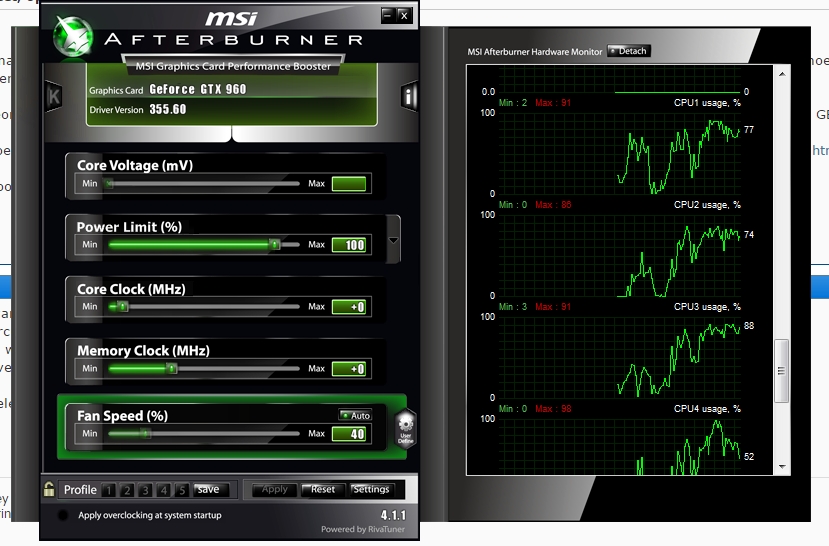Click the Reset button

pyautogui.click(x=323, y=489)
